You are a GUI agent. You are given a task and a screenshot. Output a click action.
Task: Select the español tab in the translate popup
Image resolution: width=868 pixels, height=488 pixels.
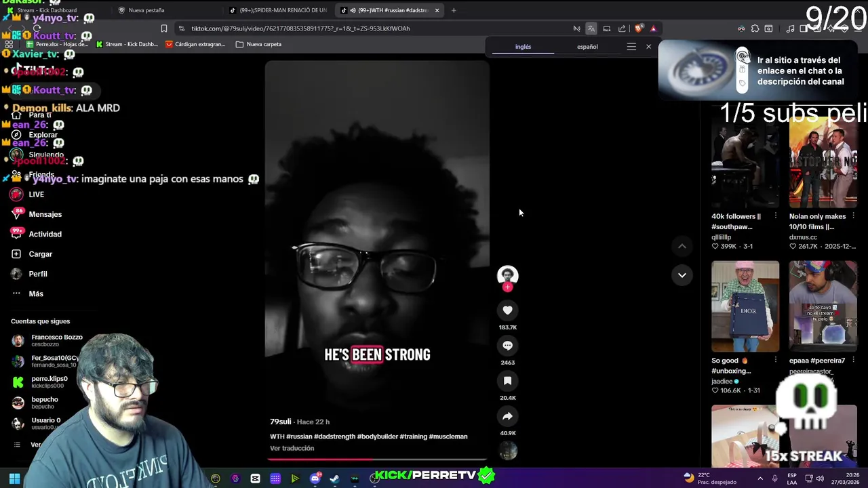pyautogui.click(x=587, y=47)
